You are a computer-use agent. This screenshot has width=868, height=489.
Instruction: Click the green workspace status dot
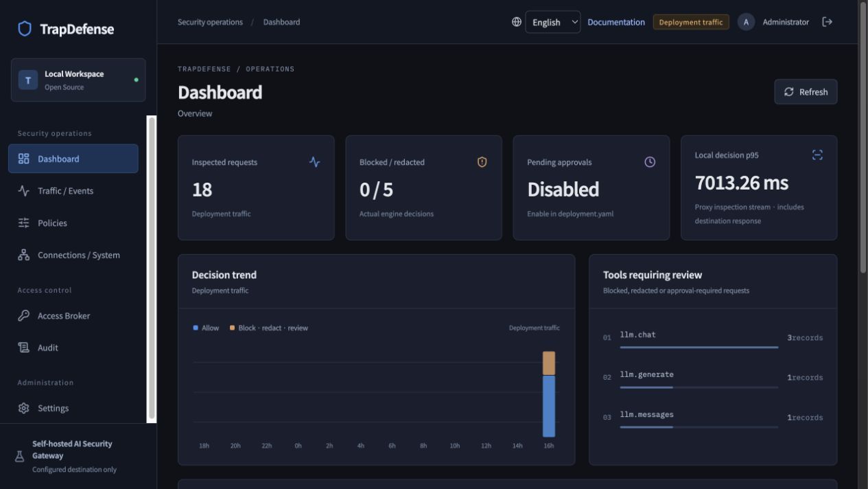click(x=136, y=80)
